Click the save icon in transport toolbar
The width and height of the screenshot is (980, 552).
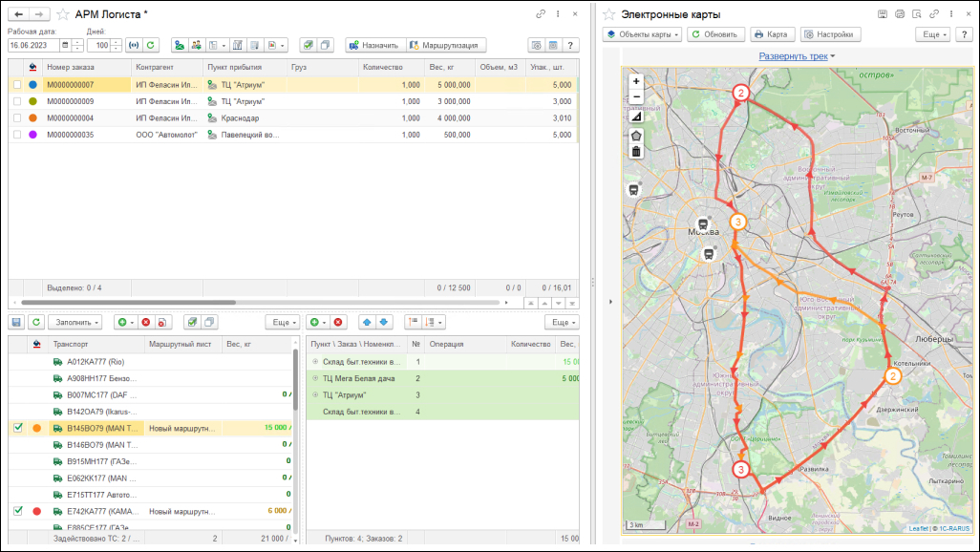tap(16, 323)
